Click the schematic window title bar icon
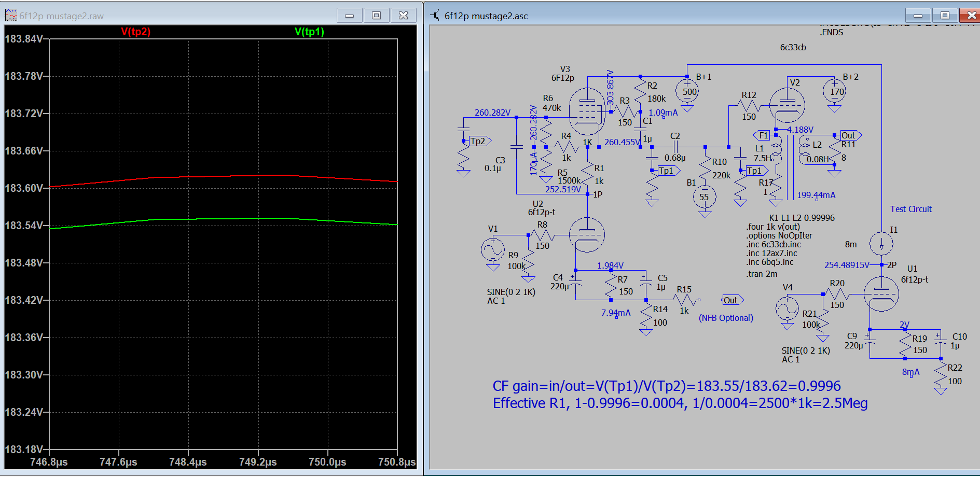 coord(435,16)
